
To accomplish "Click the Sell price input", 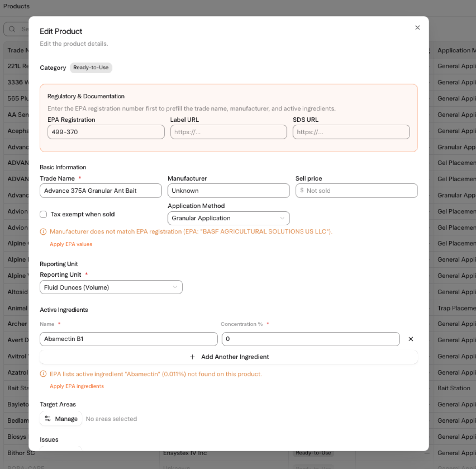I will [x=357, y=191].
